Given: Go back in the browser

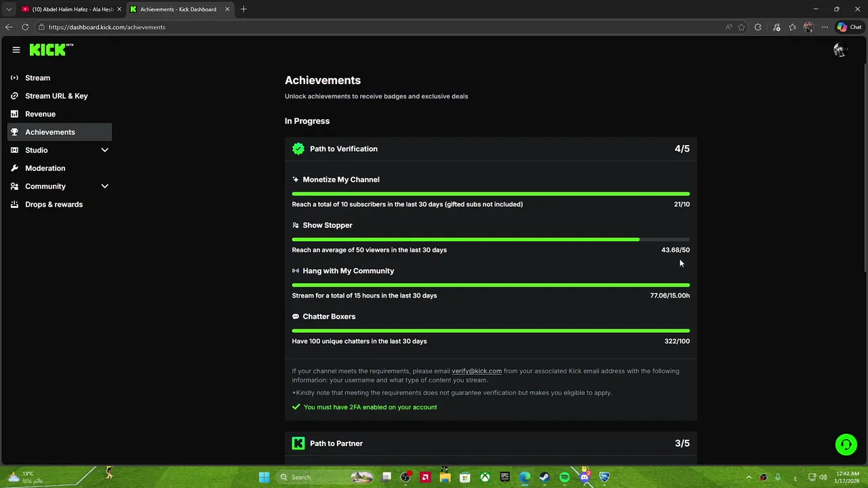Looking at the screenshot, I should (x=9, y=27).
